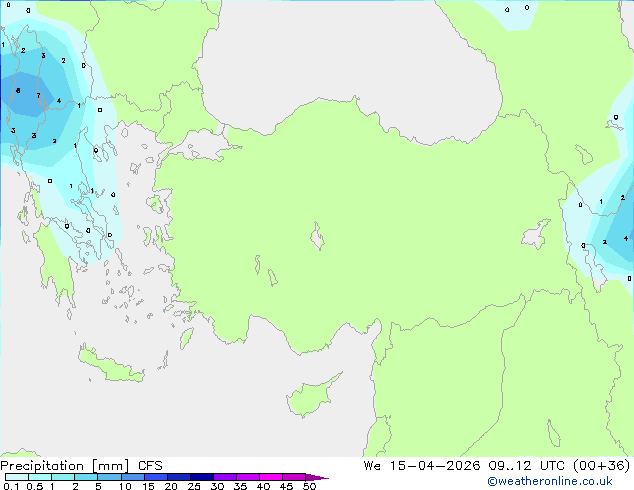
Task: Select the 30–35 mm purple legend swatch
Action: pos(225,477)
